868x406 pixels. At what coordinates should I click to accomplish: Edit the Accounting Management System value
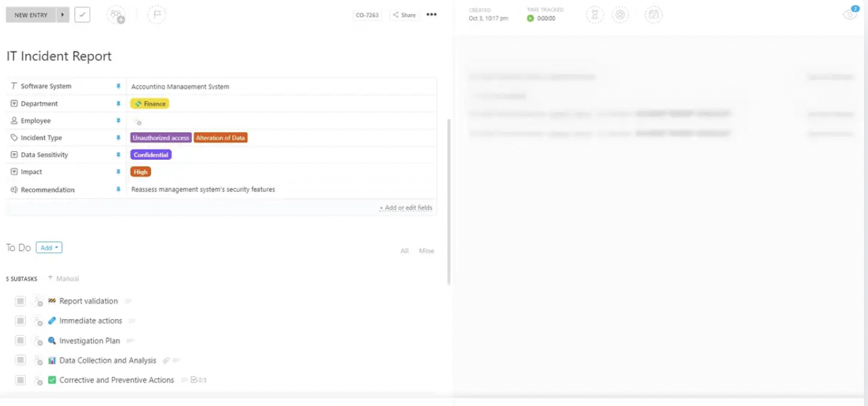coord(180,86)
